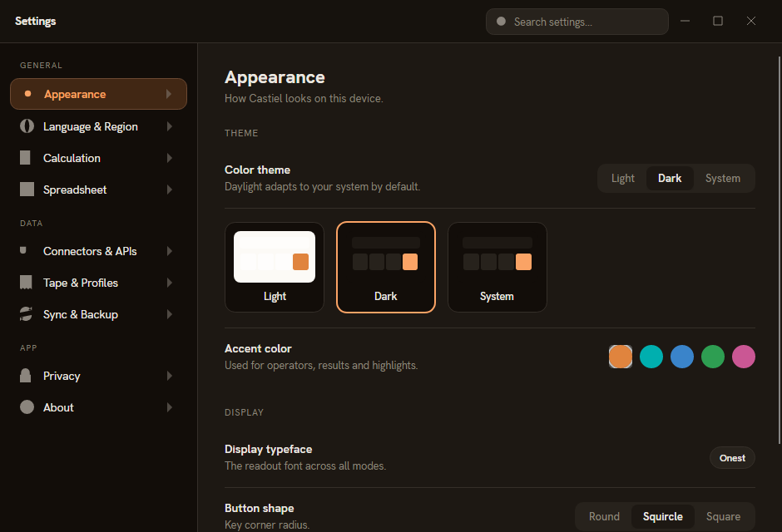
Task: Click the Spreadsheet sidebar icon
Action: tap(27, 190)
